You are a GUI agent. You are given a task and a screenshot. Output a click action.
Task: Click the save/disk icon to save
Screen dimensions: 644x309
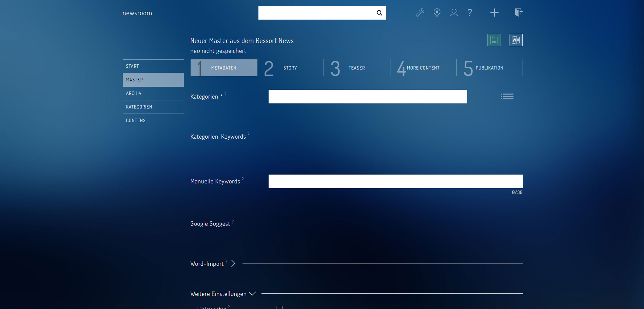494,40
